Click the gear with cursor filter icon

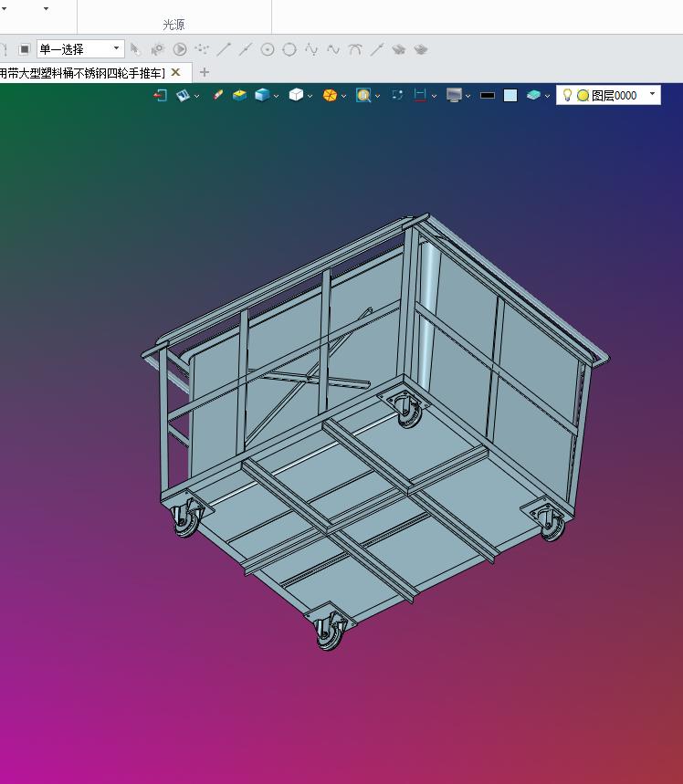tap(158, 49)
